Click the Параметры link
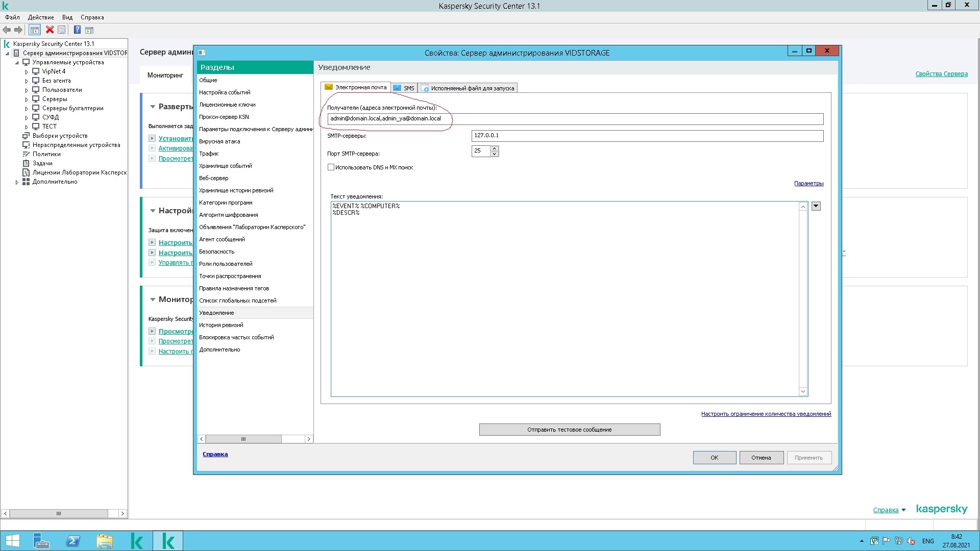The height and width of the screenshot is (551, 980). pyautogui.click(x=808, y=183)
